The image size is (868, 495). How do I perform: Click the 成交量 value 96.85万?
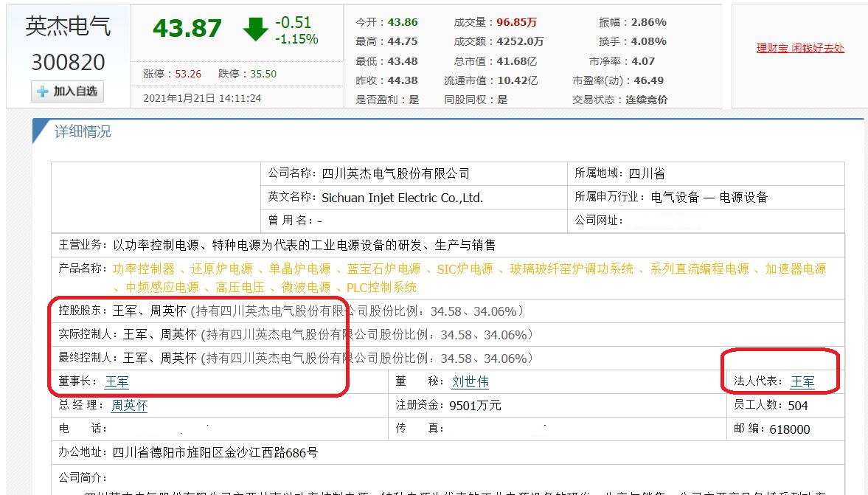point(516,22)
